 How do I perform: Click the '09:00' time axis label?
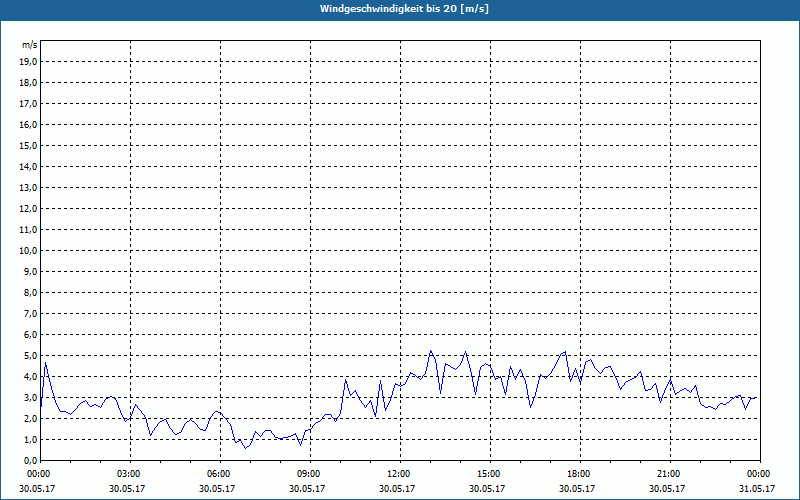(311, 474)
